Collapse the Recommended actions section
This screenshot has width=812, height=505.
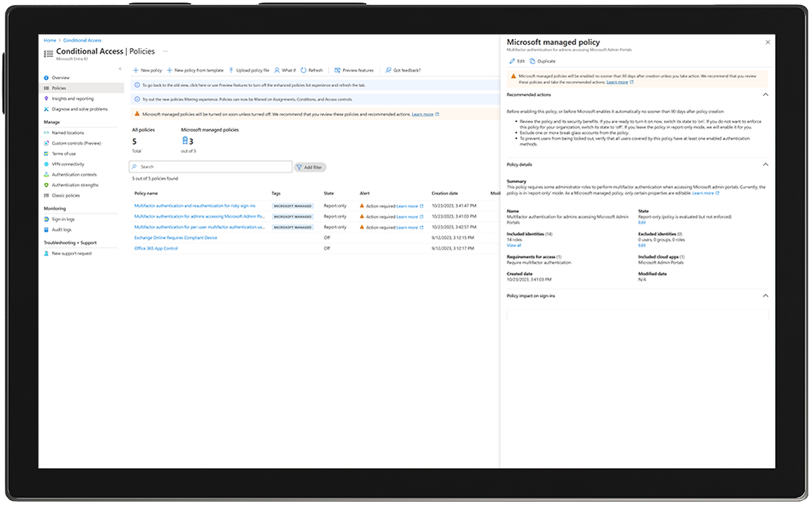coord(766,94)
